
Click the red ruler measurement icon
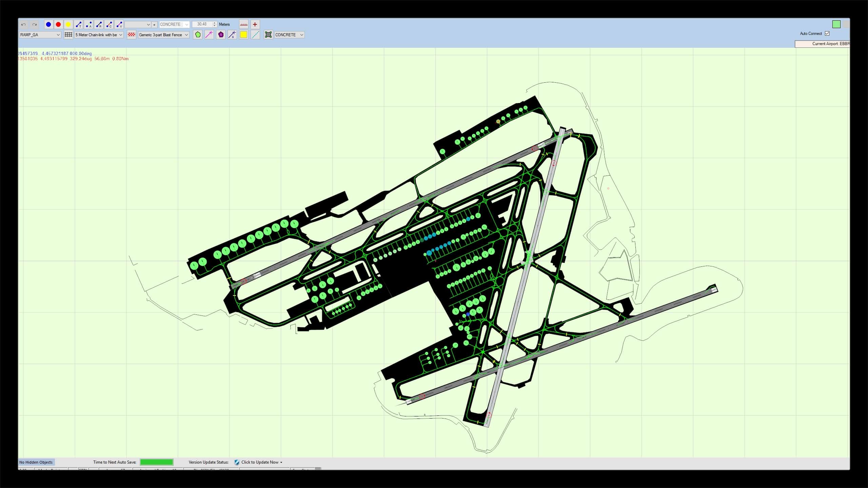coord(243,24)
